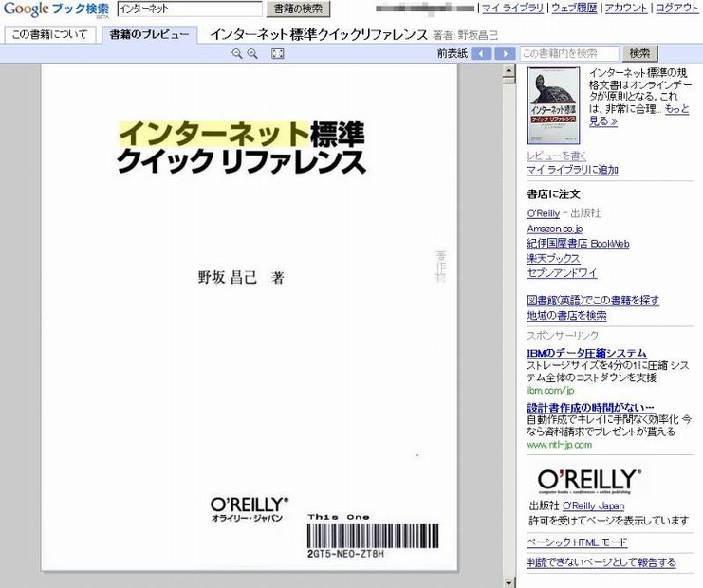Go to previous page with left arrow
Screen dimensions: 703x588
coord(482,54)
